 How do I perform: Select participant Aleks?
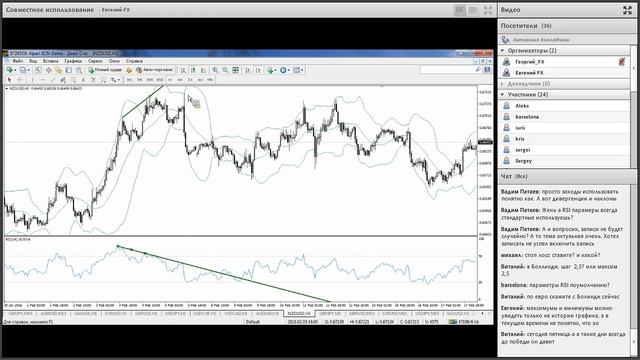coord(565,106)
